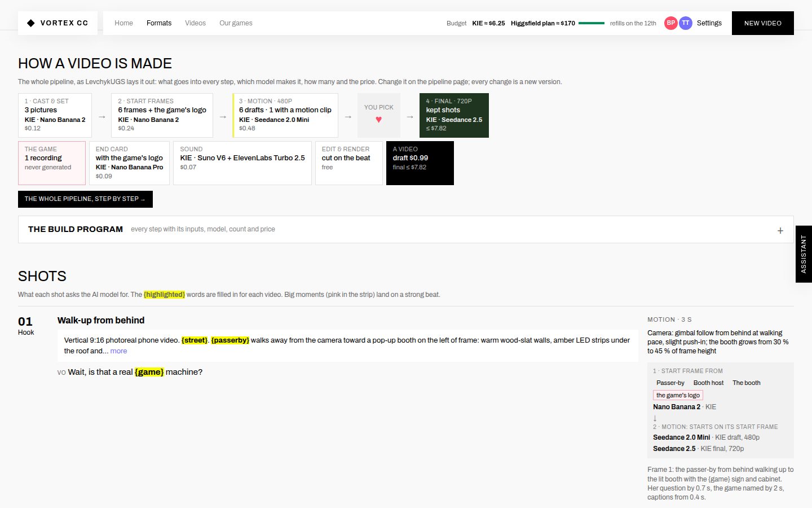Click the Passer-by start frame tag
This screenshot has height=508, width=812.
point(670,383)
